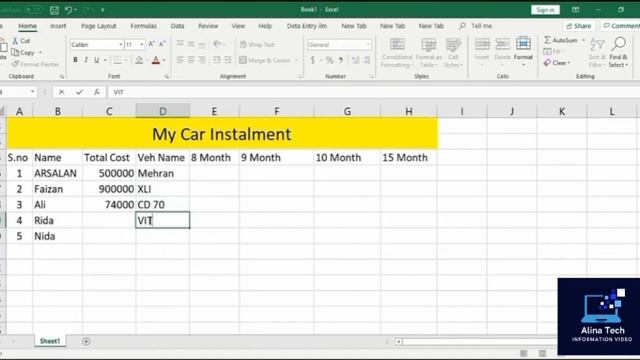The height and width of the screenshot is (360, 640).
Task: Click the Format Painter brush
Action: pos(15,64)
